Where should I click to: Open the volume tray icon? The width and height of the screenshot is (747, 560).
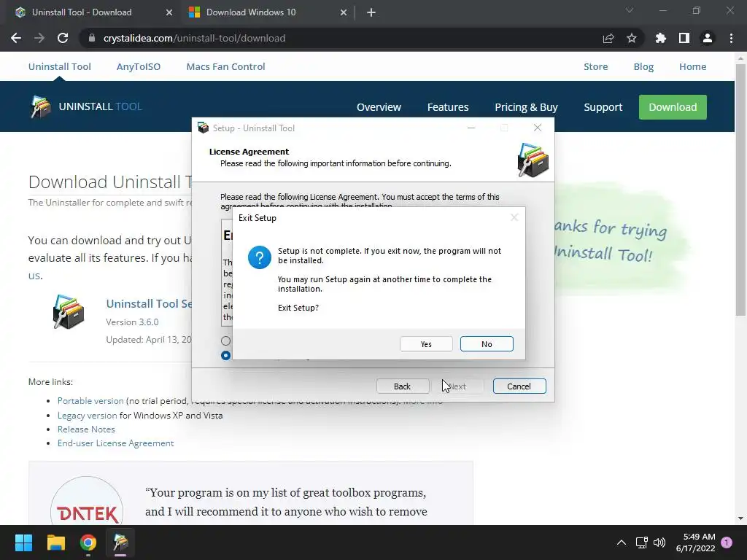pyautogui.click(x=659, y=542)
